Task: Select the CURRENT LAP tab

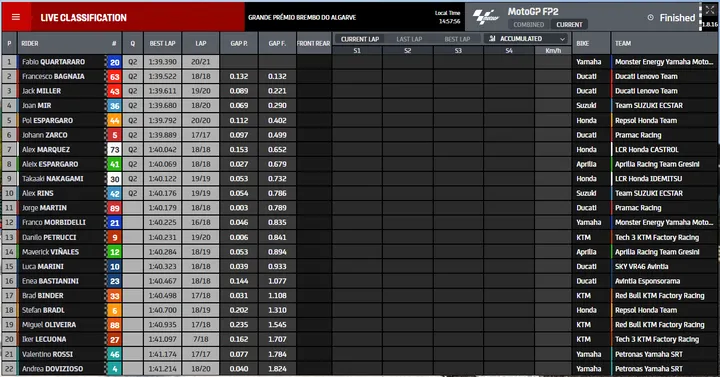Action: coord(360,39)
